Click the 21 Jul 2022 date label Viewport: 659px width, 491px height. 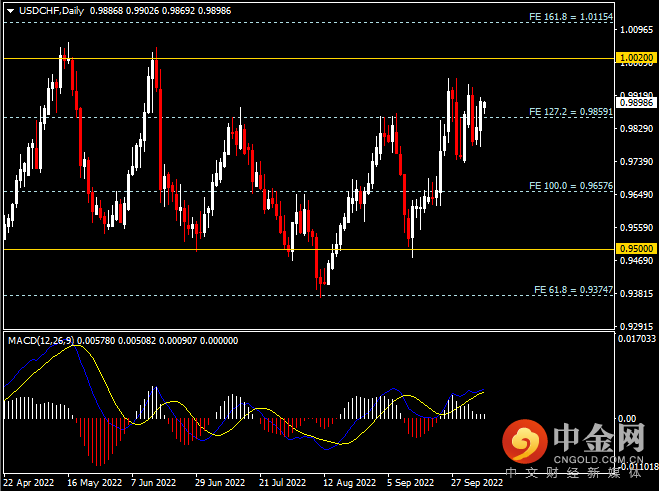click(282, 483)
